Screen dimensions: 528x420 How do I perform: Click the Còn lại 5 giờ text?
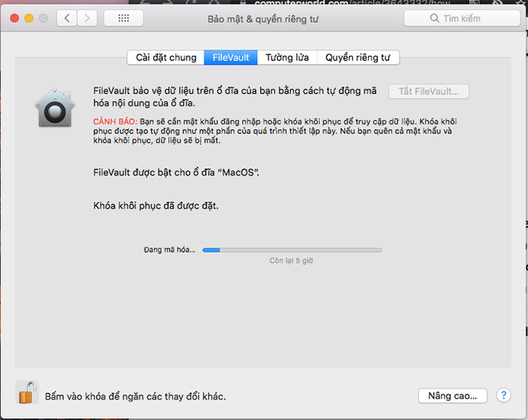(291, 261)
